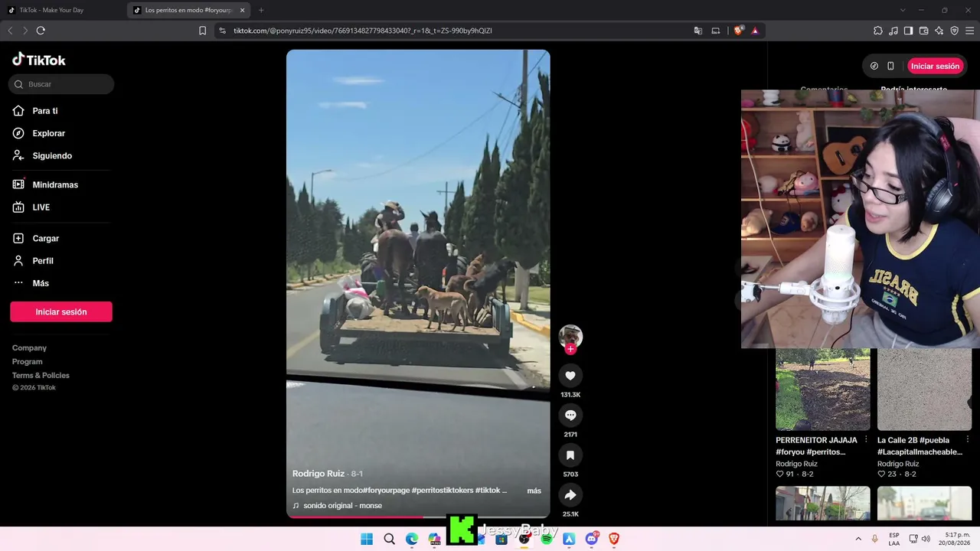Screen dimensions: 980x551
Task: Seek in the video progress bar
Action: pyautogui.click(x=418, y=517)
